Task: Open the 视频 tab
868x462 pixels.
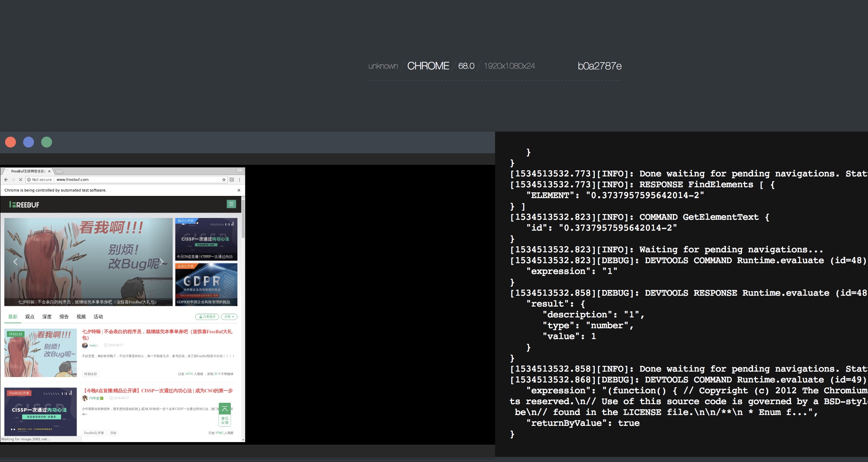Action: 81,317
